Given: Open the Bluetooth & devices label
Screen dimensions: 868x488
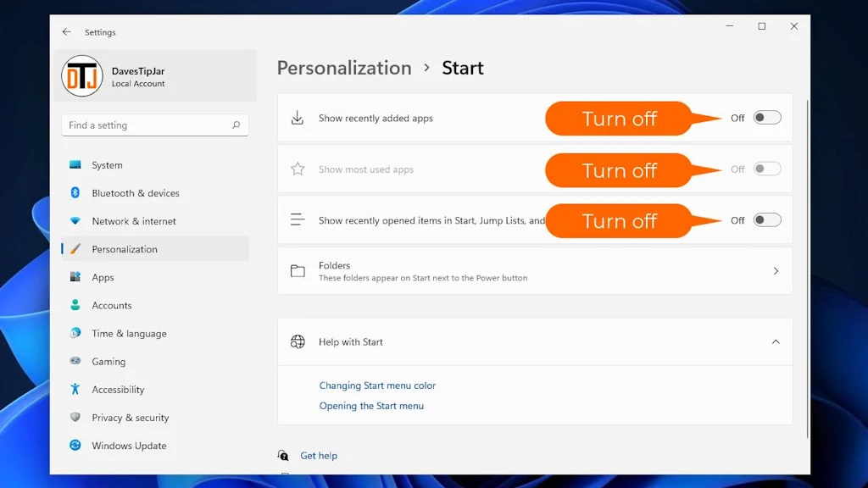Looking at the screenshot, I should [x=136, y=193].
